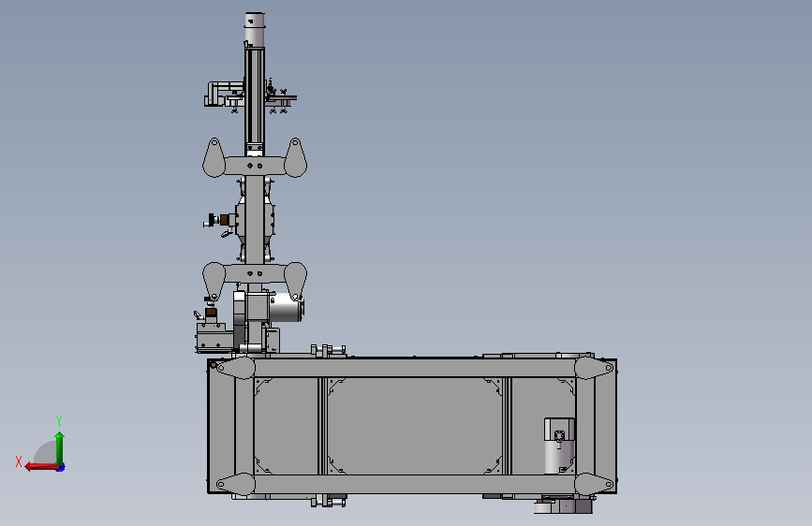
Task: Select the horizontal motor beside lower bracket
Action: click(287, 307)
